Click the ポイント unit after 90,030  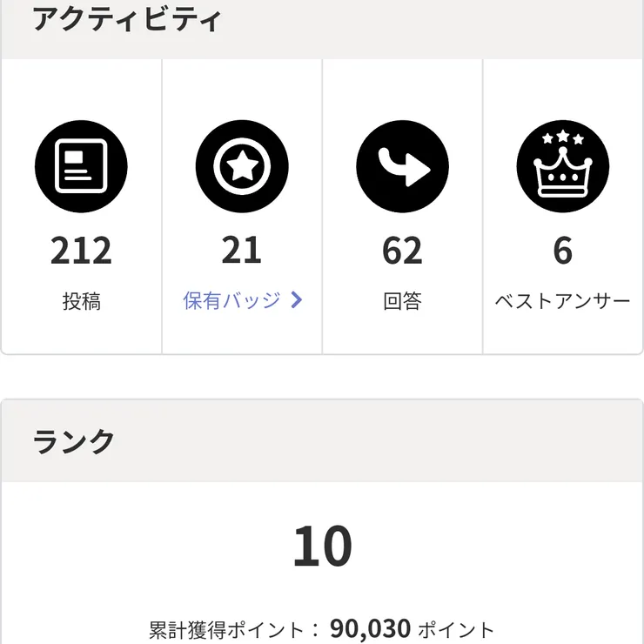point(457,629)
